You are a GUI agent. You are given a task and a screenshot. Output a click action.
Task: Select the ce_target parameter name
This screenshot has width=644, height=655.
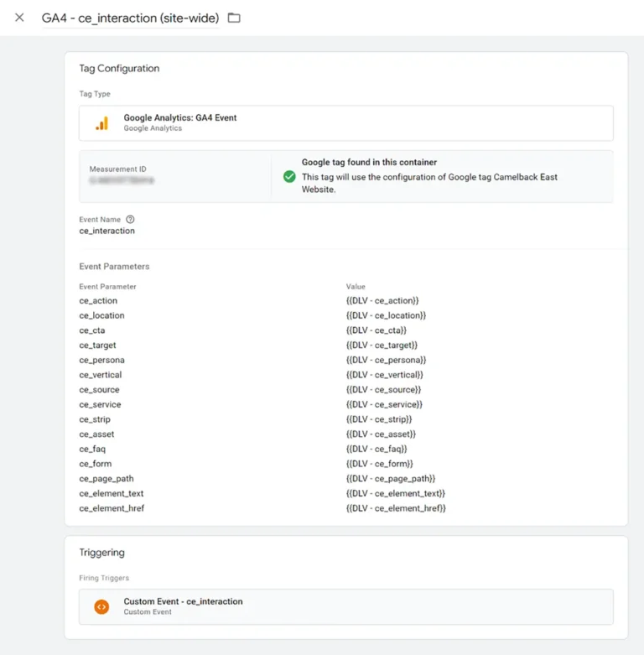click(x=98, y=345)
